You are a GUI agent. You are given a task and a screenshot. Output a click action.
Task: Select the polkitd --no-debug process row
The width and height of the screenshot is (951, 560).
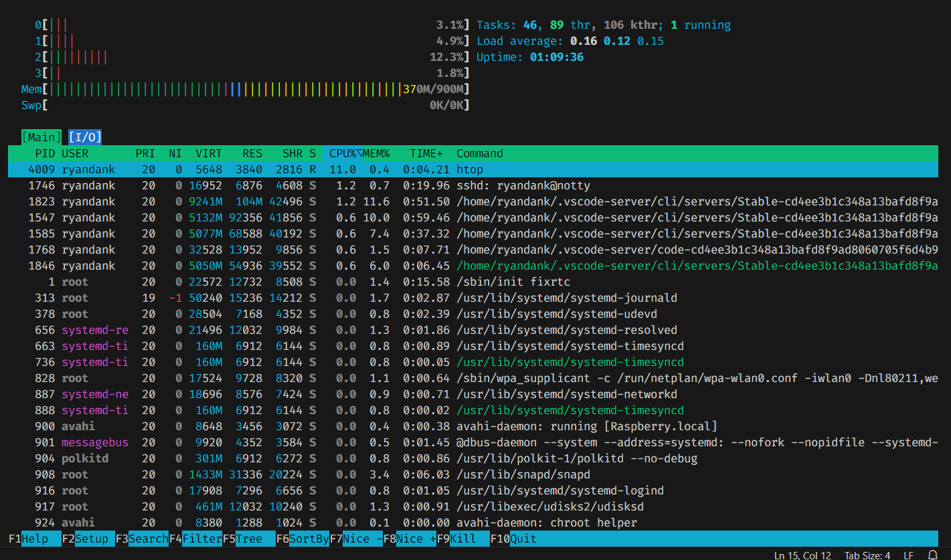tap(473, 458)
